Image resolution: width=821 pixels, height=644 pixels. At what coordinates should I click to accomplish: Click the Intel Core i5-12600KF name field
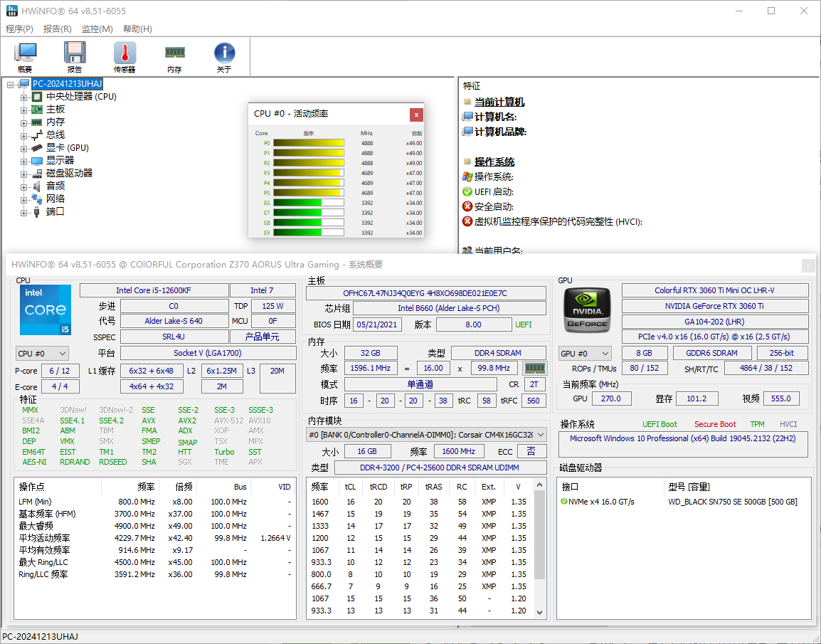point(154,290)
